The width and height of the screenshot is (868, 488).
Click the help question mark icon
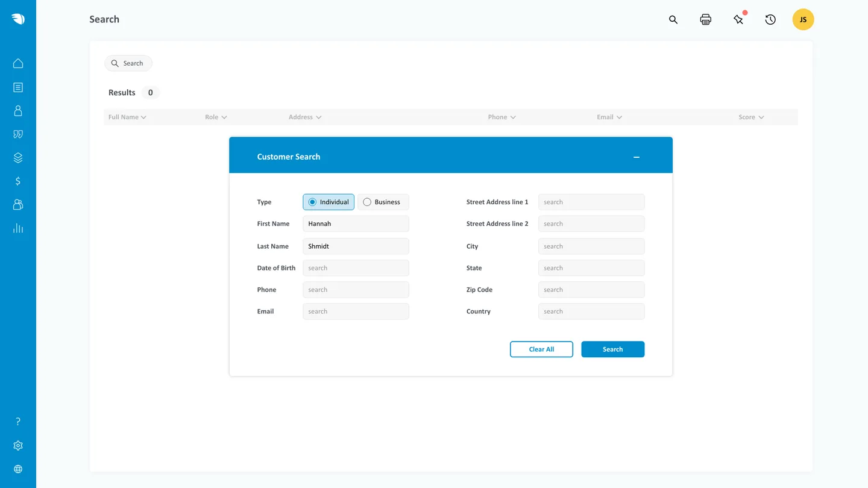pyautogui.click(x=17, y=421)
